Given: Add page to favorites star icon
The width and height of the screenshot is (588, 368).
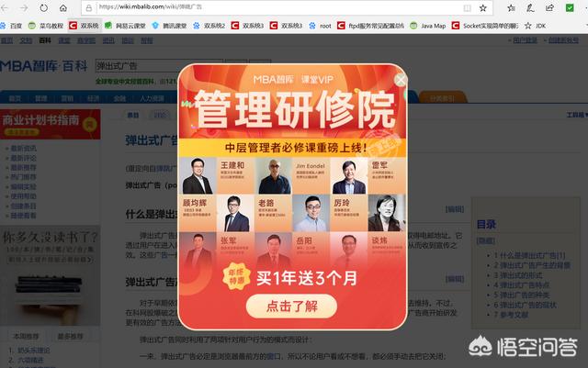Looking at the screenshot, I should coord(483,8).
